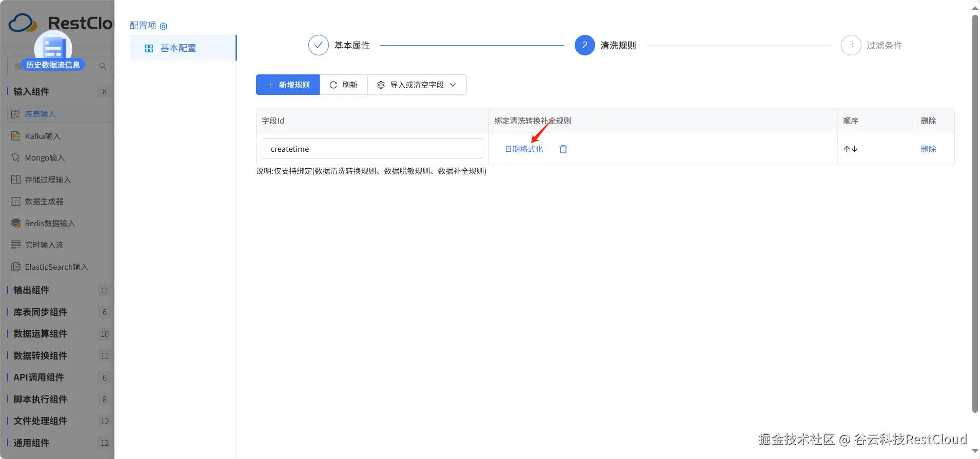
Task: Click the target icon beside 配置项
Action: [164, 26]
